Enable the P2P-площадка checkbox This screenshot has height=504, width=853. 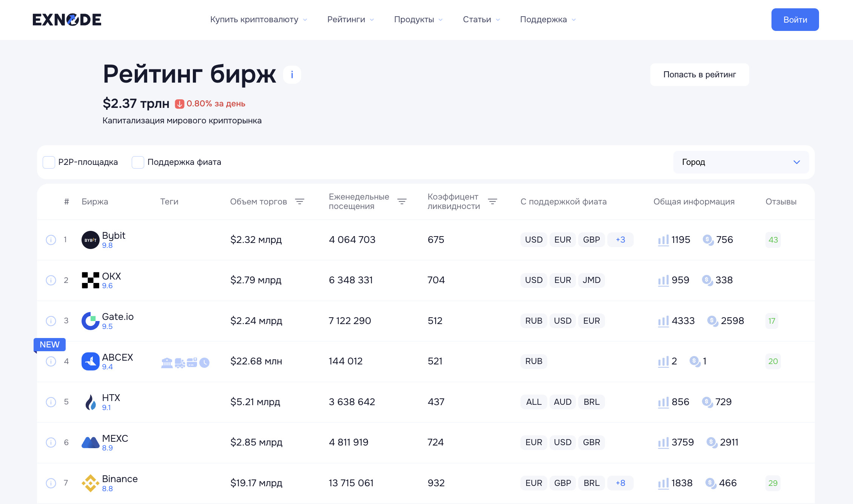click(49, 162)
